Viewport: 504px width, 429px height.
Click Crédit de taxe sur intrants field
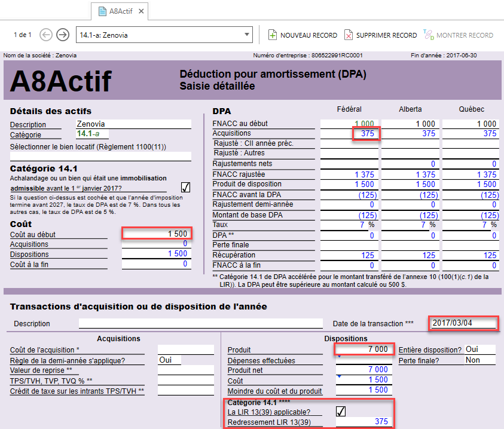click(x=186, y=391)
